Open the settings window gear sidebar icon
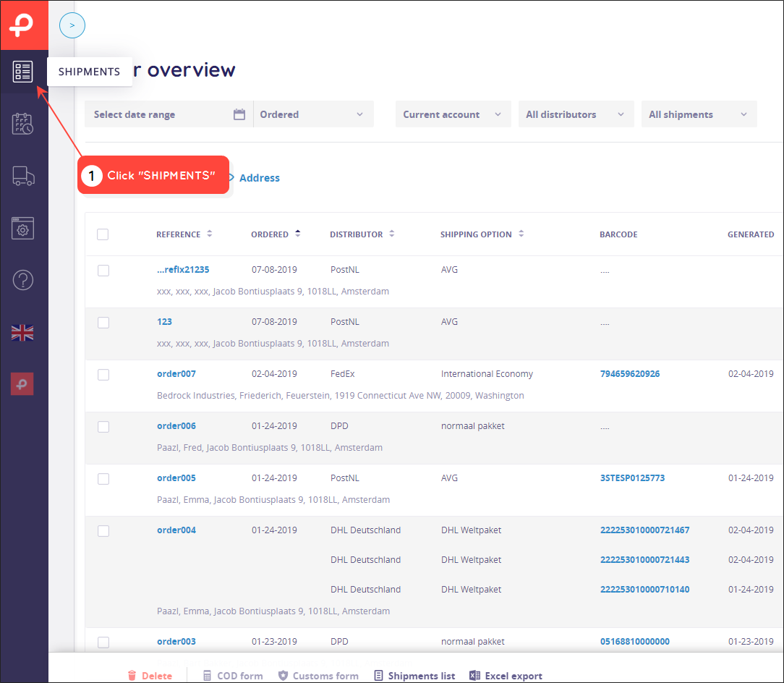This screenshot has height=683, width=784. [x=22, y=228]
